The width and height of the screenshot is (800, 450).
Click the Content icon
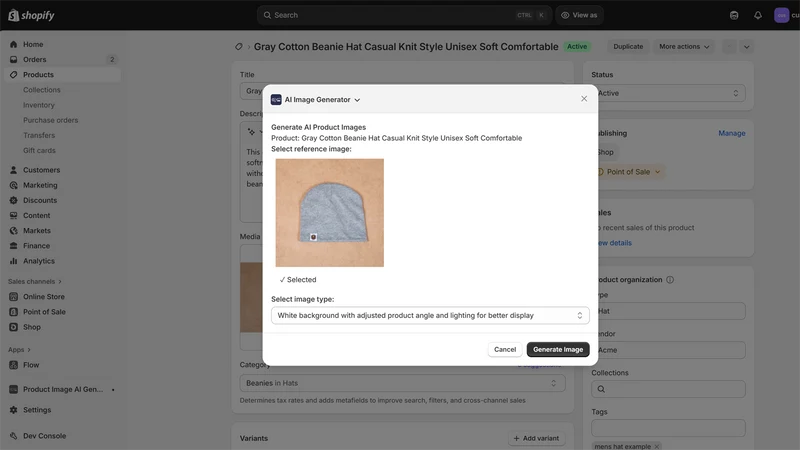pyautogui.click(x=14, y=215)
